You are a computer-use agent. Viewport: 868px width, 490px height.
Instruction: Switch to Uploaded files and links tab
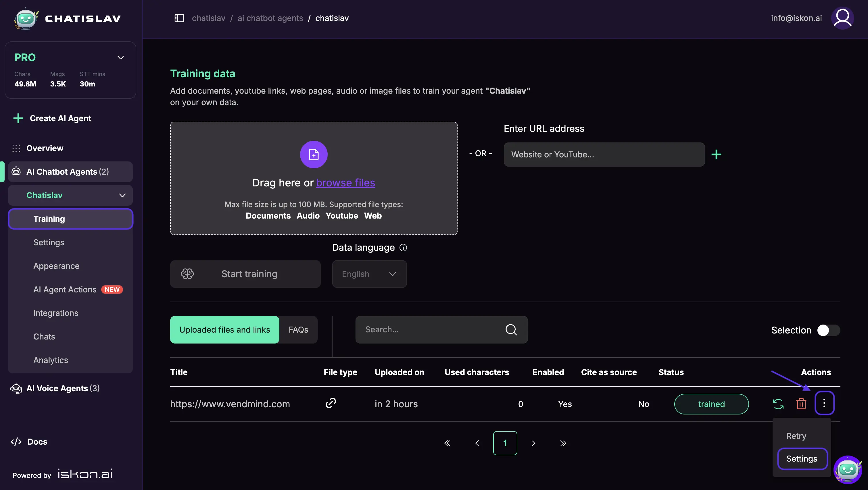coord(225,330)
